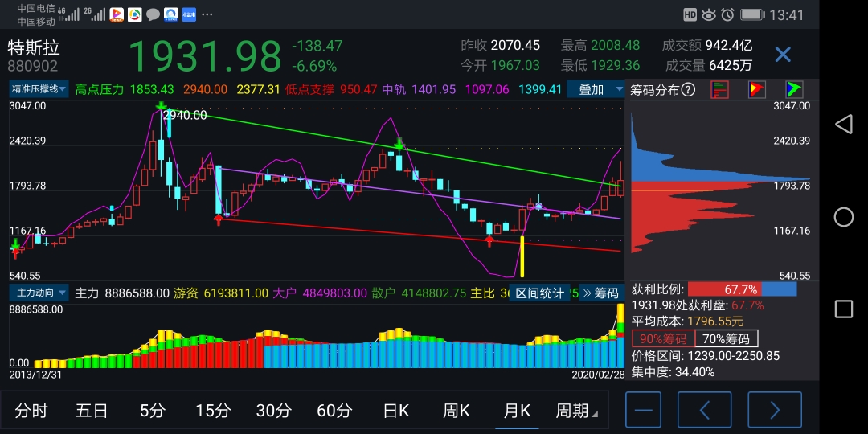Click the 集中度 34.40% text
This screenshot has height=434, width=868.
tap(674, 372)
